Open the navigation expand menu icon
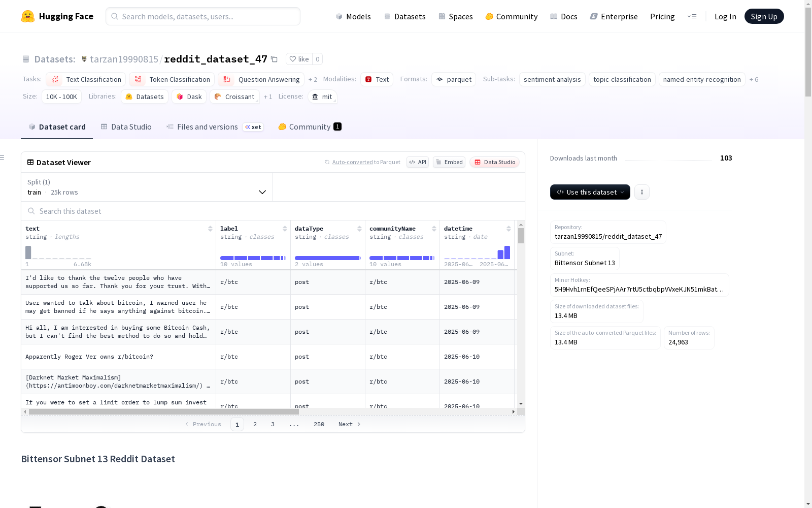The height and width of the screenshot is (508, 812). 692,16
